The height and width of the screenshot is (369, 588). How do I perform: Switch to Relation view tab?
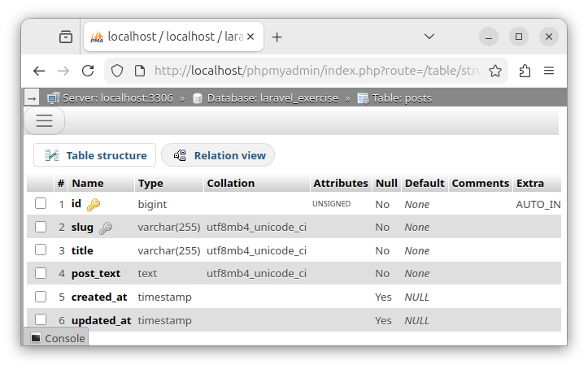(218, 155)
